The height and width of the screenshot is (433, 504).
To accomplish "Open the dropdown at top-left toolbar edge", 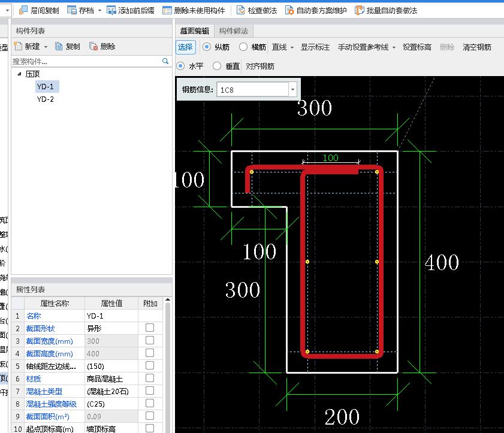I will coord(7,11).
